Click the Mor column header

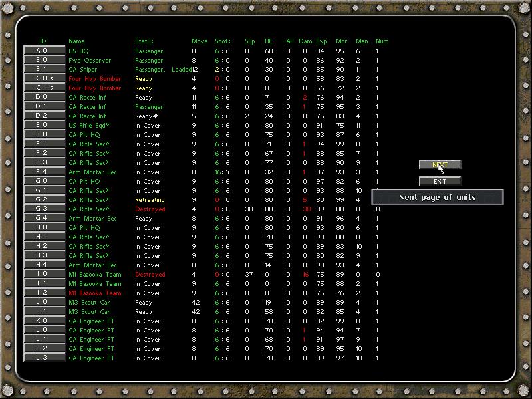(x=342, y=41)
